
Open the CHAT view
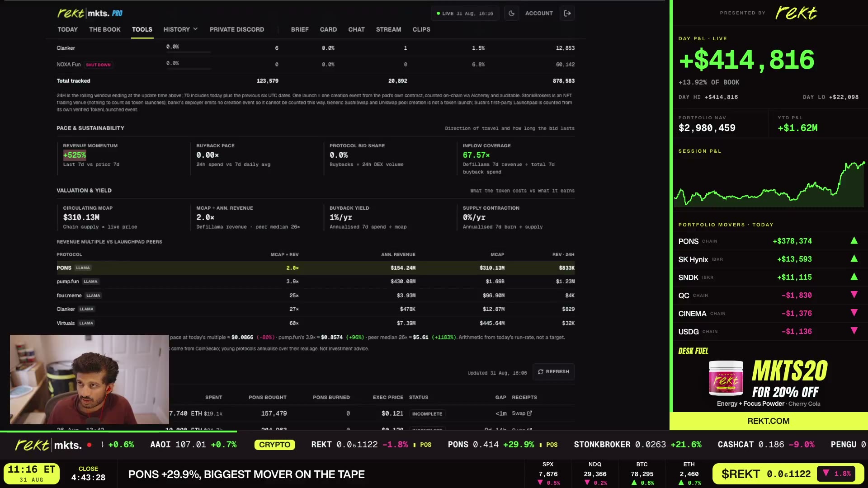(356, 29)
